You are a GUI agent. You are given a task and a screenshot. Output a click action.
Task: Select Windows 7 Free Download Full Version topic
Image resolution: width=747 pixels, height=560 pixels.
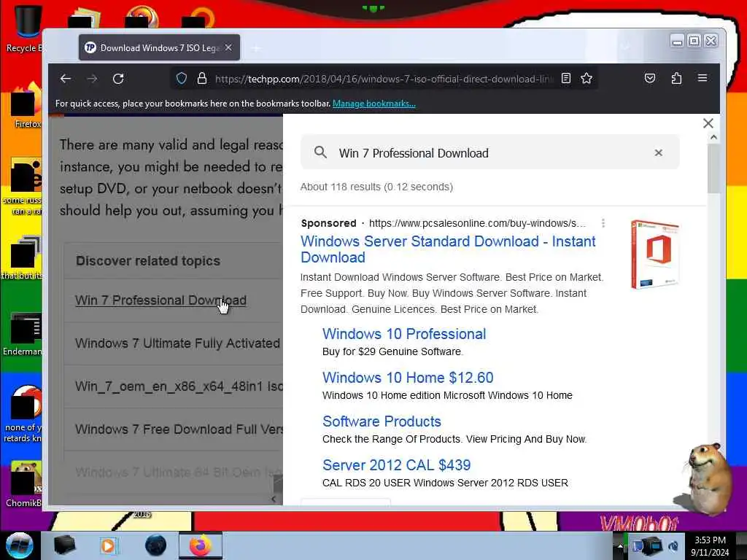(179, 429)
